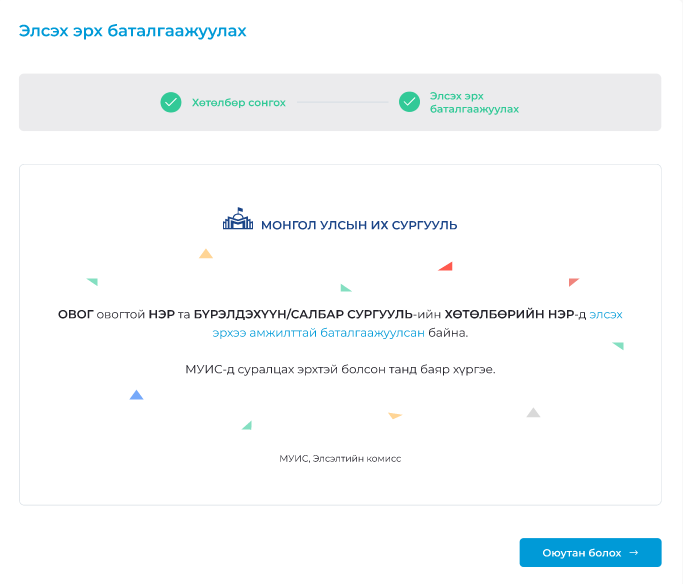
Task: Click the blue "Элсэх эрх баталгаажуулах" page title
Action: click(132, 31)
